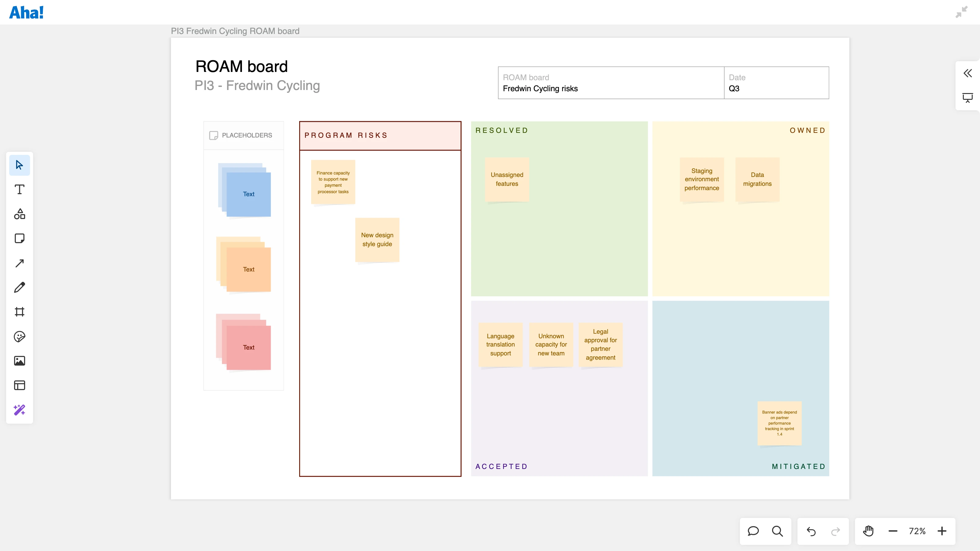The height and width of the screenshot is (551, 980).
Task: Select the Text tool
Action: [19, 189]
